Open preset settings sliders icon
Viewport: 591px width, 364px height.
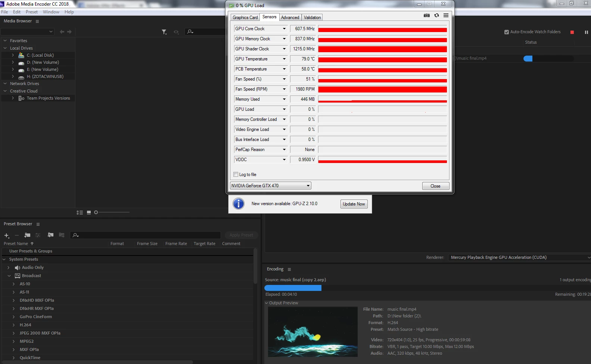tap(38, 235)
